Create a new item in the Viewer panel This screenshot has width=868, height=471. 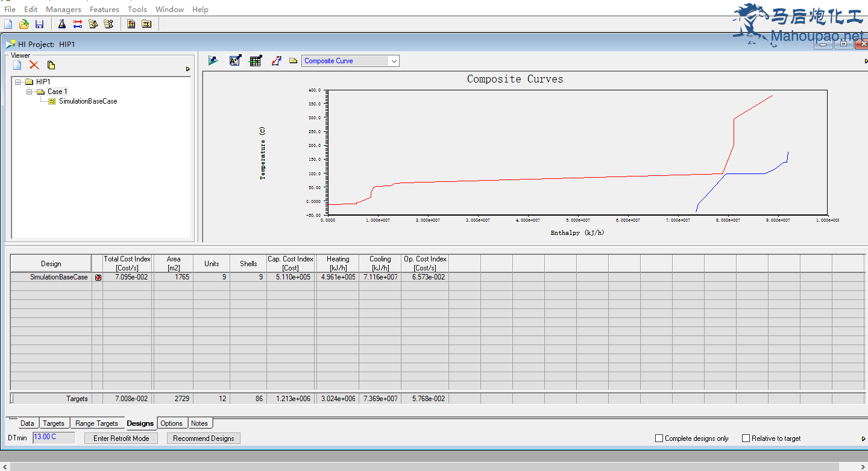click(x=17, y=65)
